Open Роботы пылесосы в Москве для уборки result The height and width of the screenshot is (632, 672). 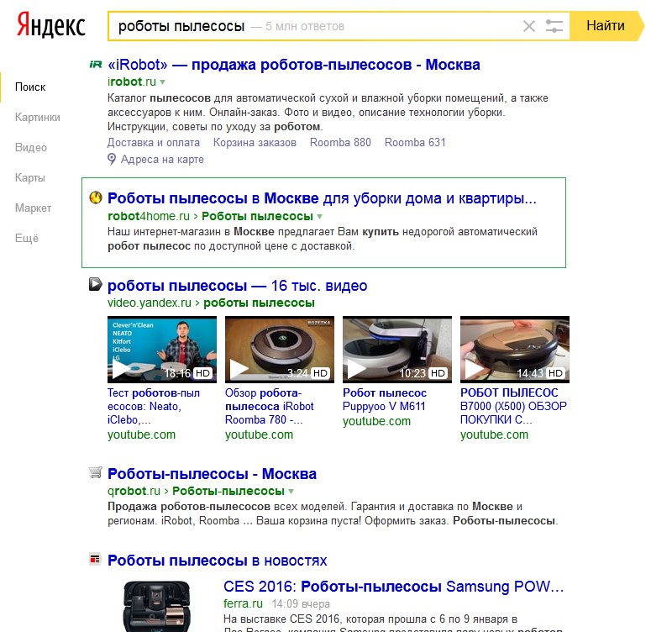pos(322,198)
